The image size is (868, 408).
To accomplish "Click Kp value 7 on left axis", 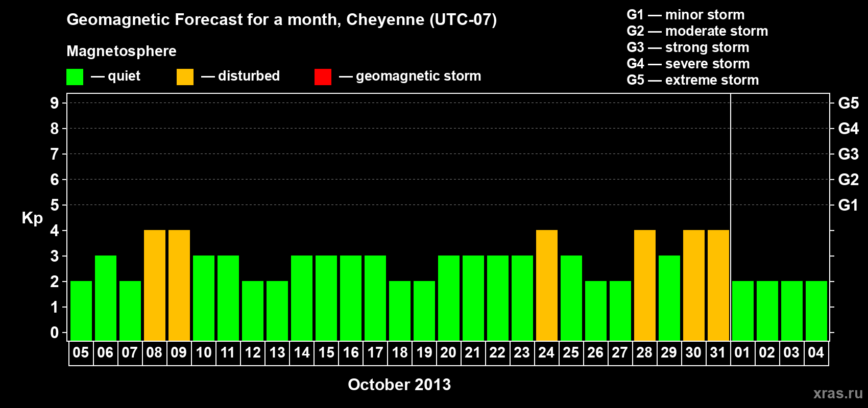I will coord(55,154).
